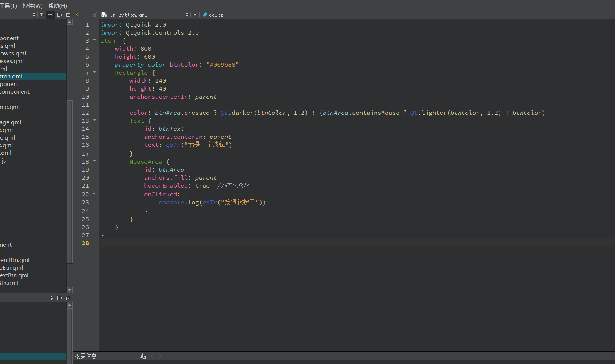615x364 pixels.
Task: Open the TaoButton.qml open-documents dropdown
Action: click(x=187, y=15)
